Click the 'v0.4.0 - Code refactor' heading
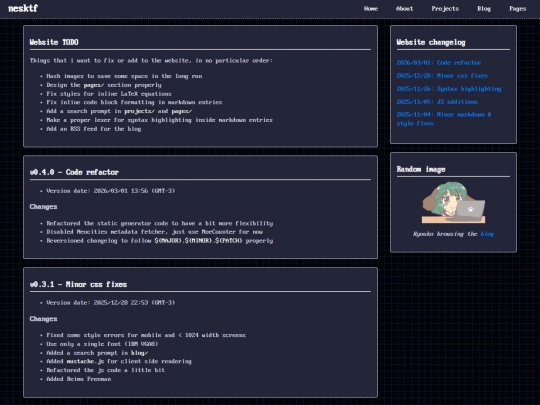 coord(74,172)
